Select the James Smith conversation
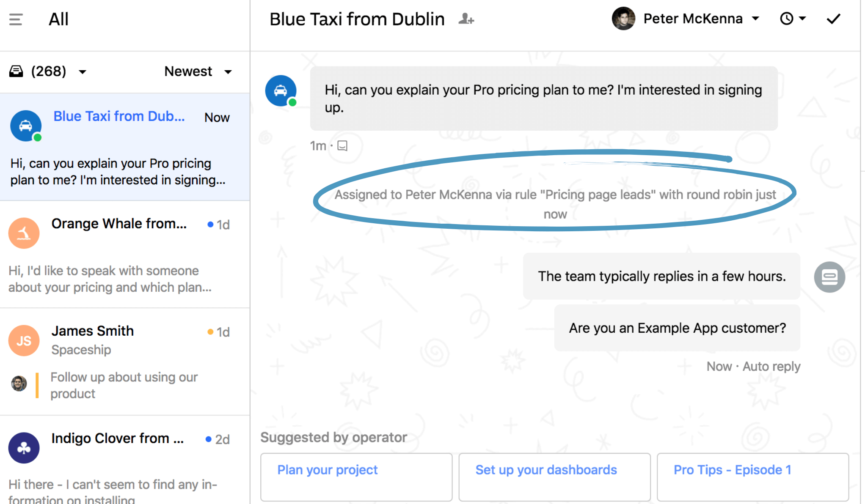Image resolution: width=865 pixels, height=504 pixels. (x=125, y=362)
